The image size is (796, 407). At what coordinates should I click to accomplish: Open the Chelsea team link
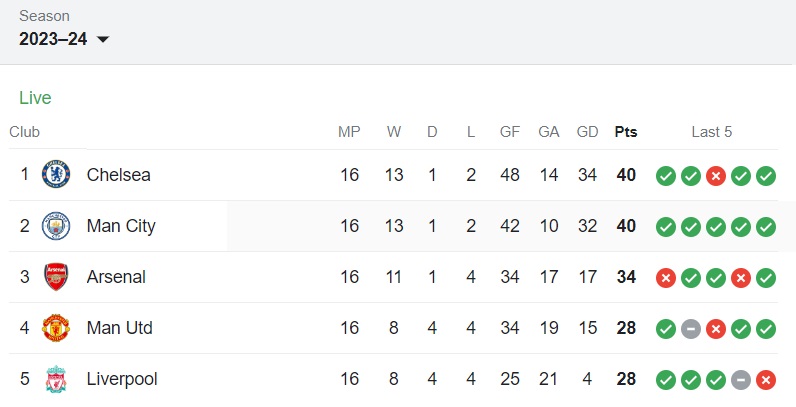[119, 175]
